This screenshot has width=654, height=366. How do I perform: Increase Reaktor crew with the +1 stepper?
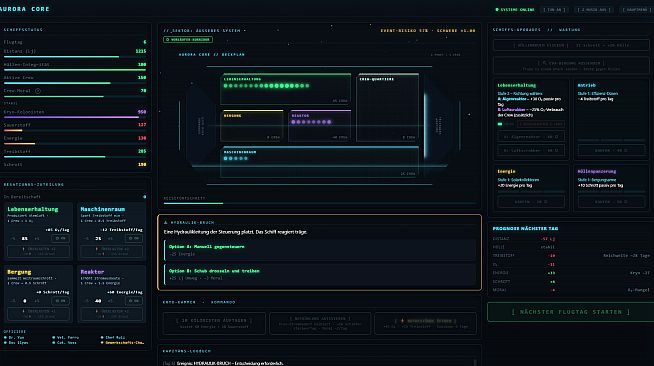point(110,301)
